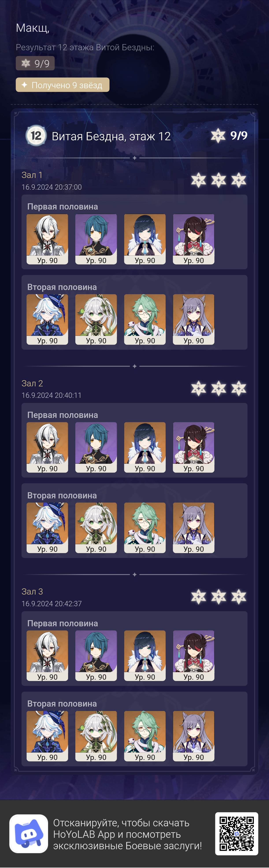Viewport: 269px width, 868px height.
Task: Click the HoYoLAB app mascot icon
Action: (29, 834)
